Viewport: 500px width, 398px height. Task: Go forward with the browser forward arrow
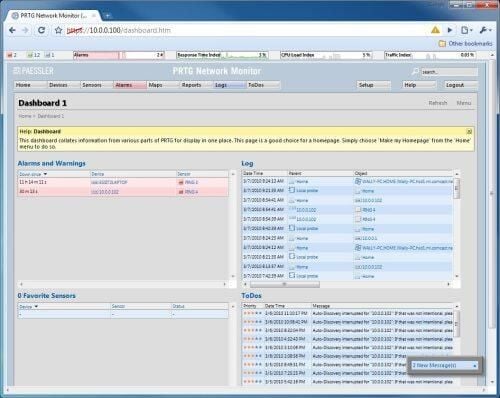(x=26, y=30)
